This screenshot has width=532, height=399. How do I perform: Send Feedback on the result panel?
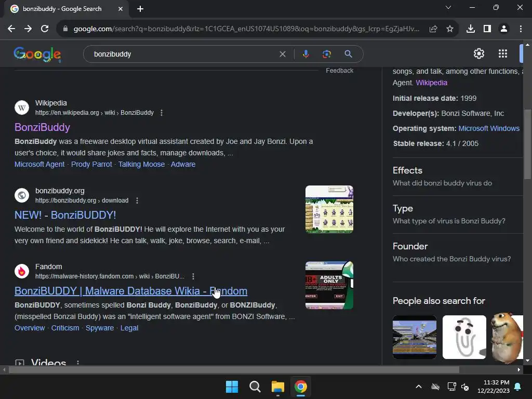pyautogui.click(x=340, y=71)
